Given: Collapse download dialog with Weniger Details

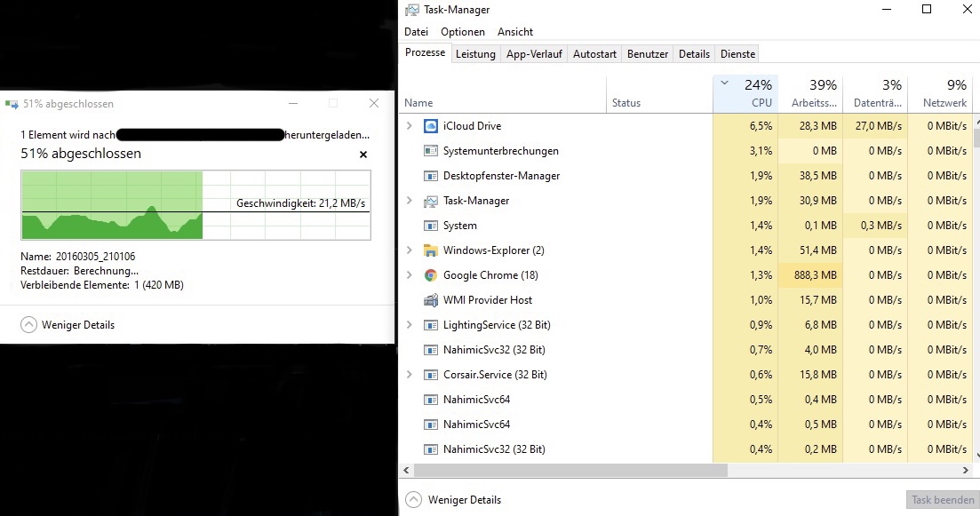Looking at the screenshot, I should (68, 325).
